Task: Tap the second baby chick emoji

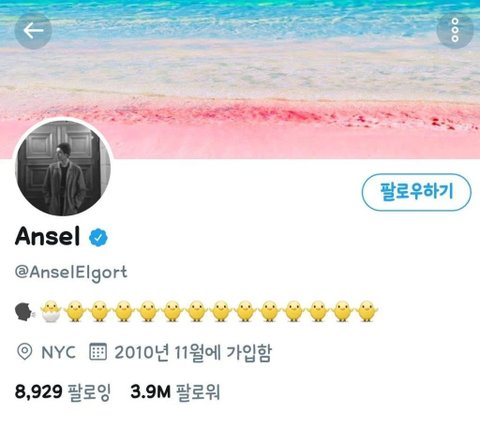Action: pyautogui.click(x=99, y=311)
